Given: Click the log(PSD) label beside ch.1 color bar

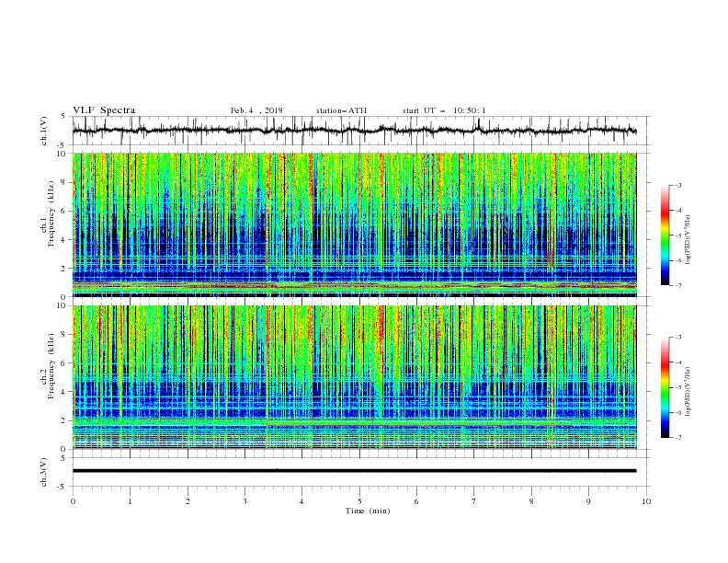Looking at the screenshot, I should pyautogui.click(x=688, y=239).
